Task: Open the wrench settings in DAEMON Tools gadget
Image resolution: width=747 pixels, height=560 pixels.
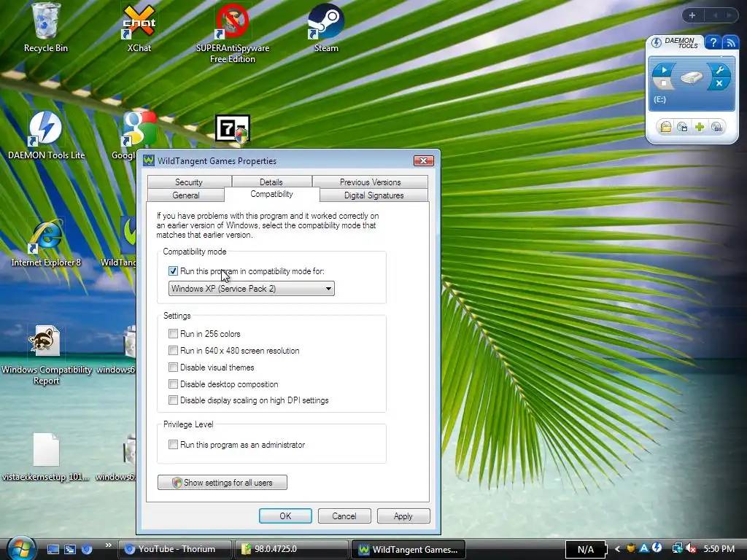Action: coord(719,71)
